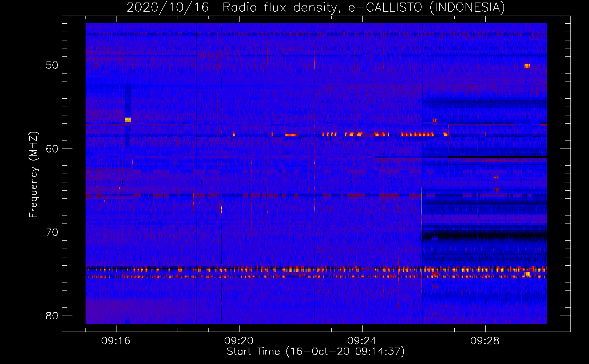Select the 80 frequency tick label
This screenshot has width=589, height=364.
point(52,316)
